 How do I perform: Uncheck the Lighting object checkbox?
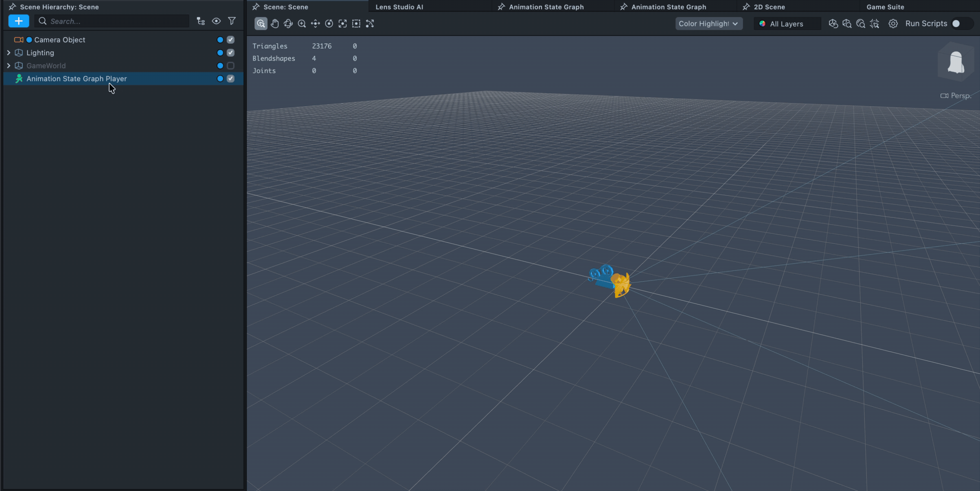tap(231, 53)
